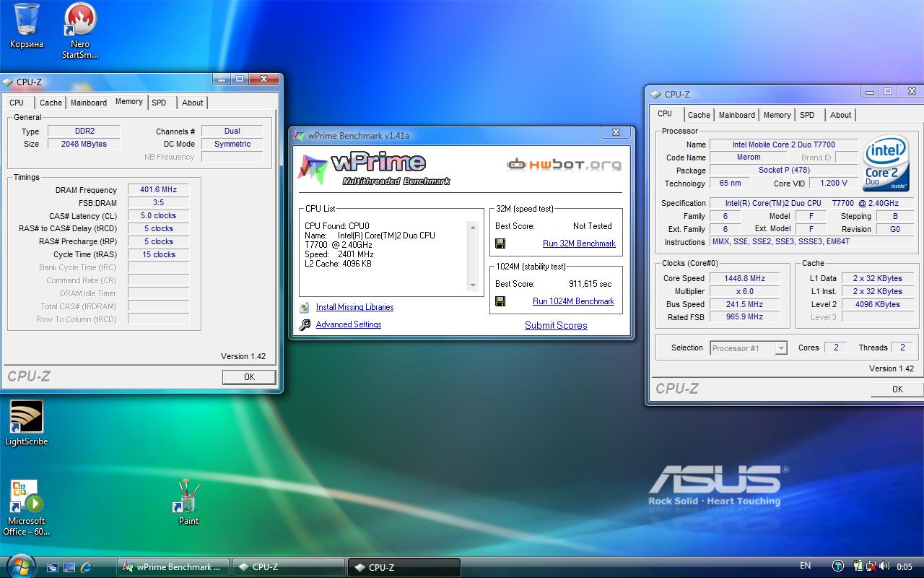The height and width of the screenshot is (578, 924).
Task: Click the CPU List scrollbar in wPrime
Action: click(x=474, y=256)
